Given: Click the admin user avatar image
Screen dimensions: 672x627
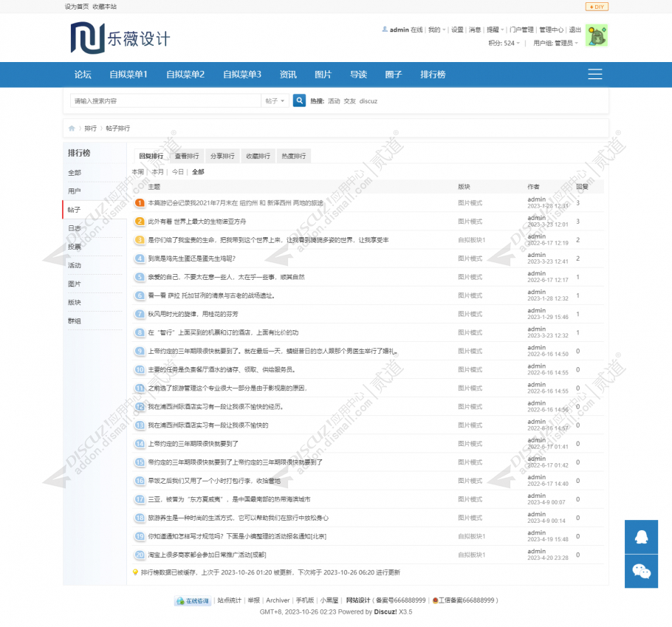Looking at the screenshot, I should 597,35.
